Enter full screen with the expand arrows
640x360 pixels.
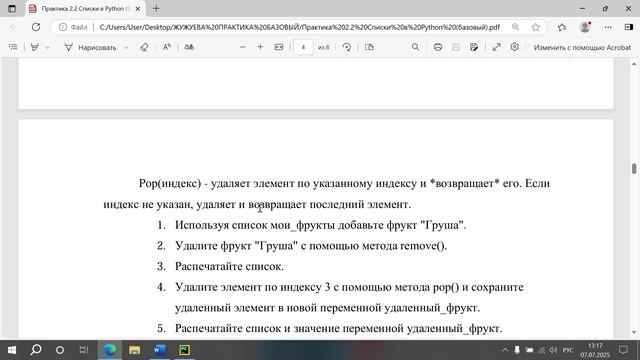point(496,47)
